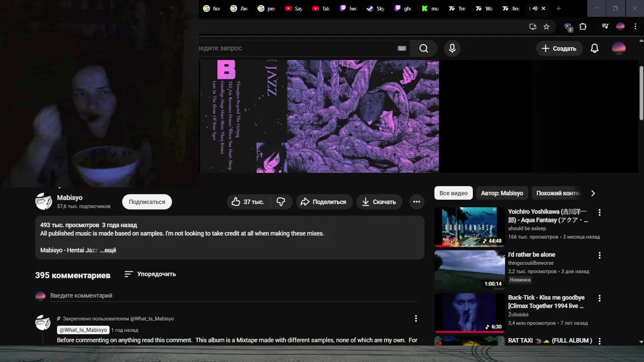Open the Yoichiro Yoshikawa Aqua Fantasy title

[548, 216]
